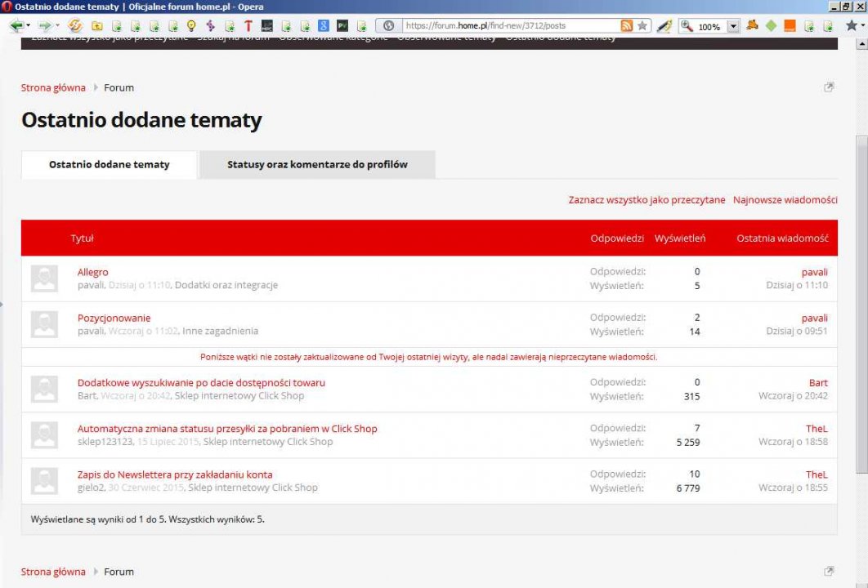Image resolution: width=868 pixels, height=588 pixels.
Task: Expand the dropdown arrow beside the dark star
Action: [862, 25]
